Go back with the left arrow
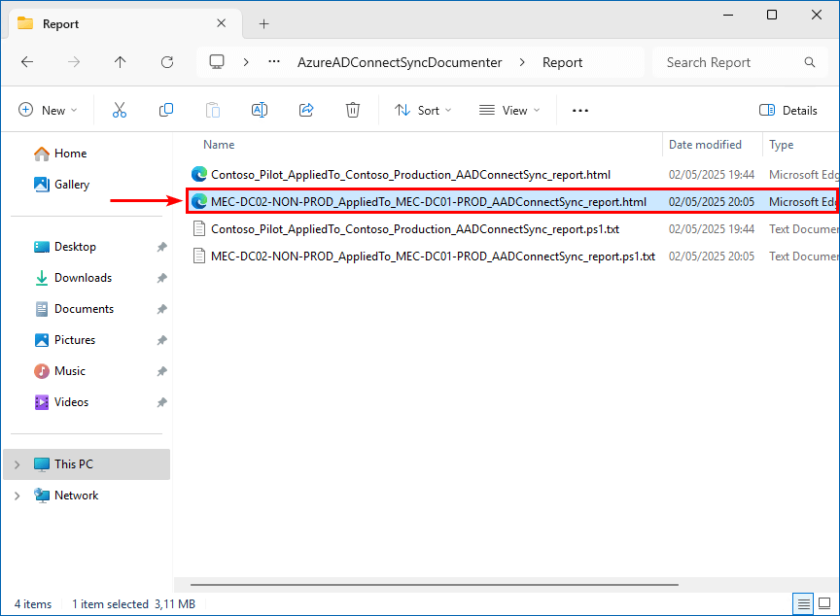The height and width of the screenshot is (616, 840). pyautogui.click(x=27, y=62)
